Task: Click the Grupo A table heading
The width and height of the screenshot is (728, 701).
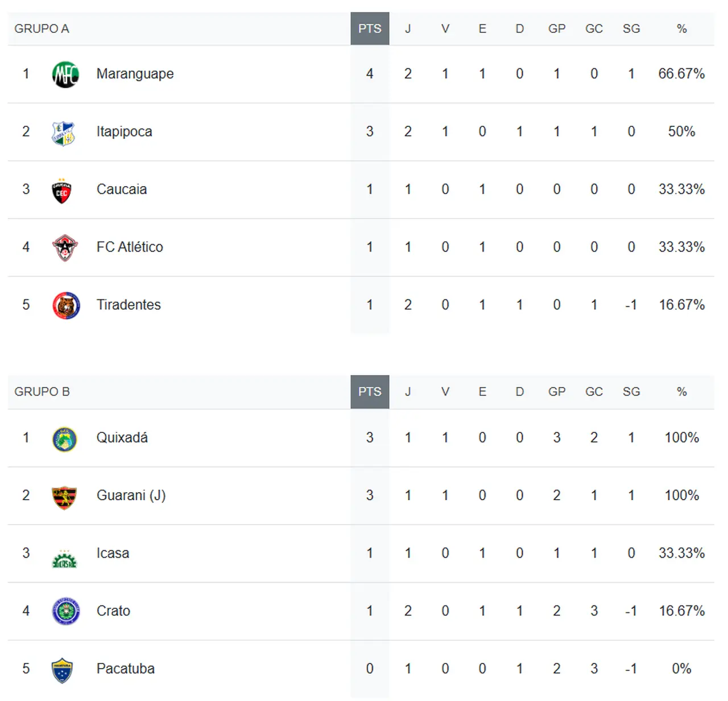Action: (42, 28)
